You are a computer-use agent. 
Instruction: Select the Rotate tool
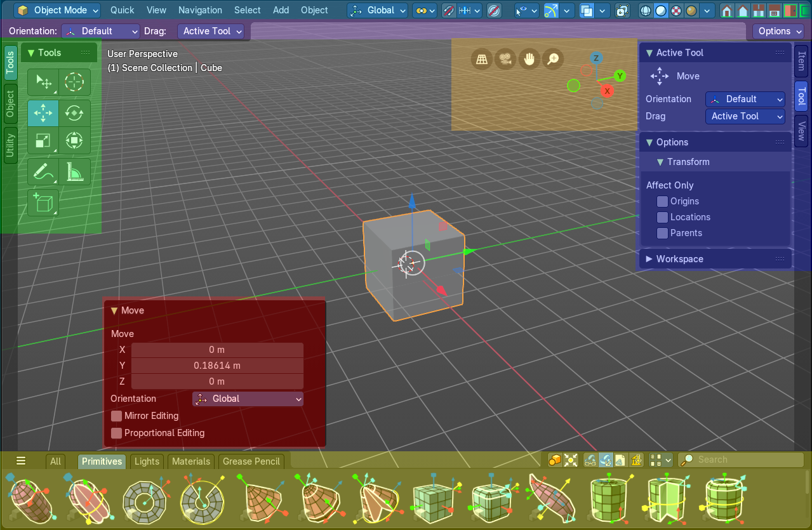pyautogui.click(x=75, y=113)
